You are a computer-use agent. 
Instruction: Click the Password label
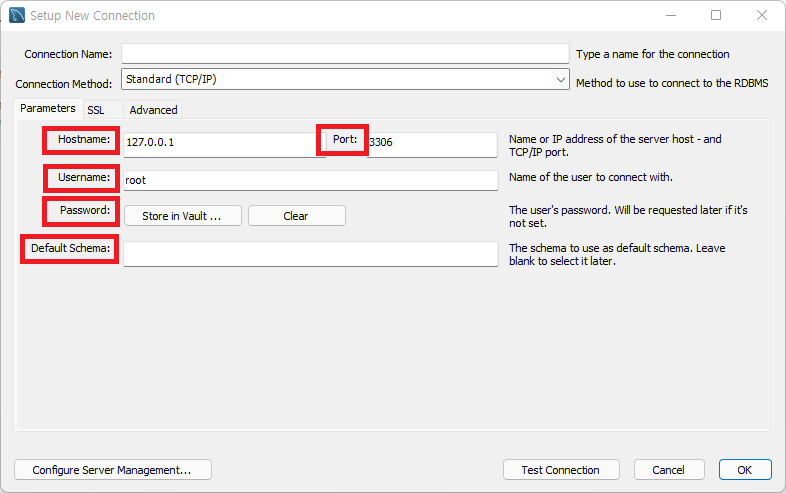(x=85, y=210)
